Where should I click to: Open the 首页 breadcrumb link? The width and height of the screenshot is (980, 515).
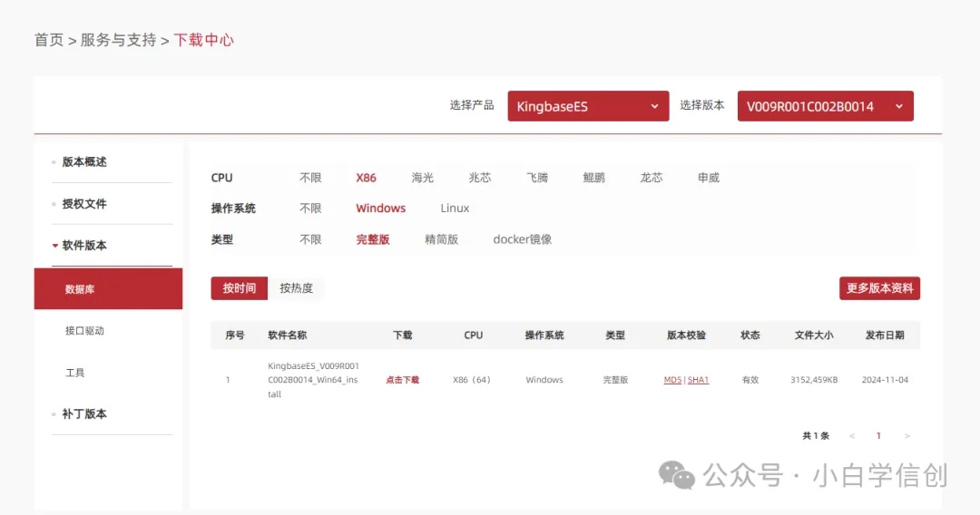coord(49,40)
